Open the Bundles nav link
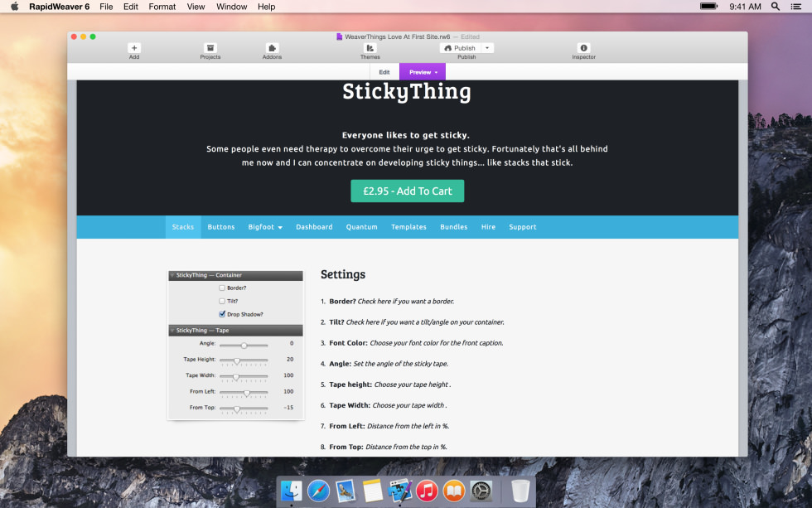 pos(454,227)
